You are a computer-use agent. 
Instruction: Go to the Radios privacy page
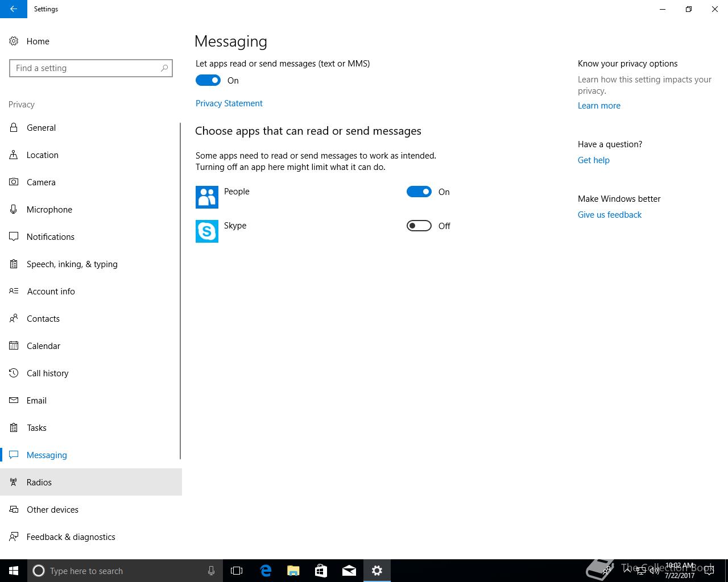coord(39,483)
